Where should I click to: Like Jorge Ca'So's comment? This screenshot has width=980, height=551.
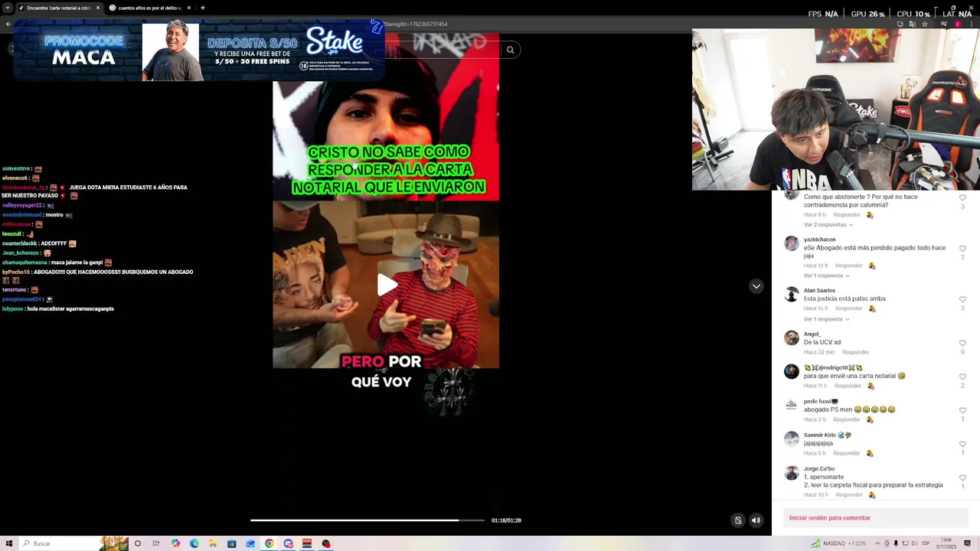(x=962, y=478)
